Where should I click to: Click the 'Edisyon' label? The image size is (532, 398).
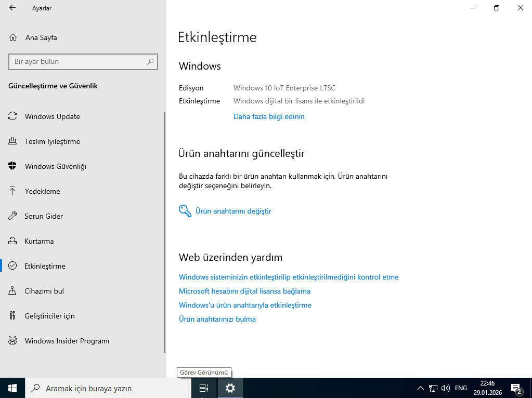191,88
